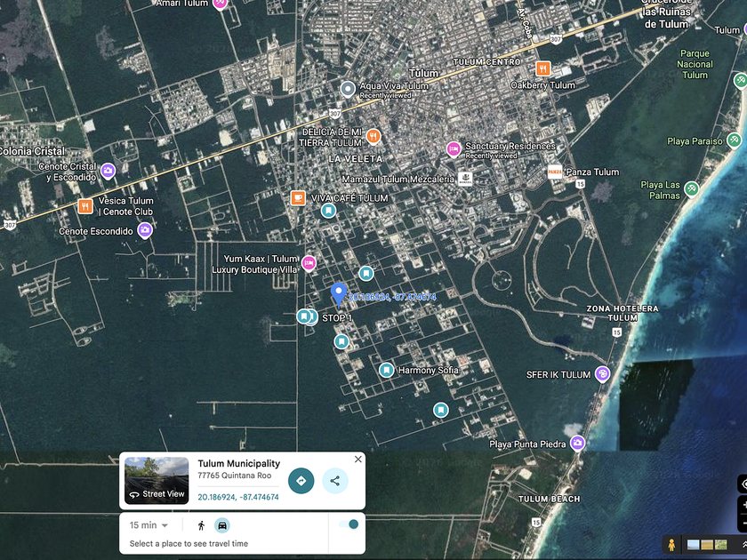Screen dimensions: 747x560
Task: Click the Playa Punta Piedra camera pin
Action: click(x=577, y=444)
